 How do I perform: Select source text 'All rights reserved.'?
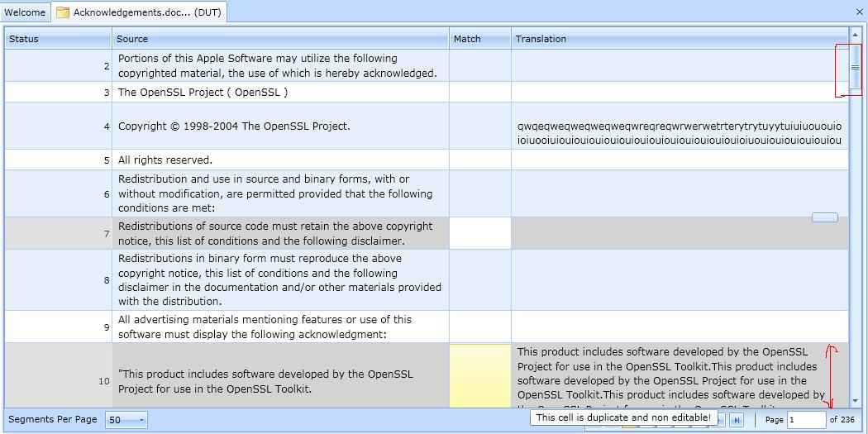pyautogui.click(x=165, y=160)
